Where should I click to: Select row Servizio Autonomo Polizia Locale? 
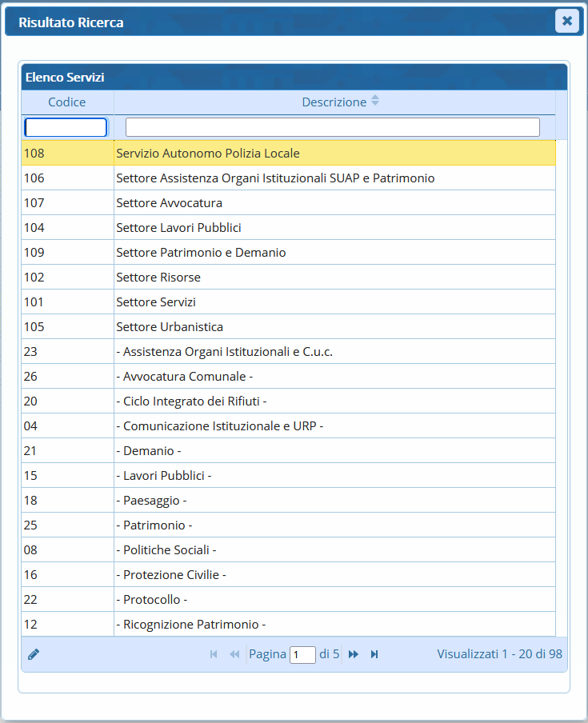[208, 153]
